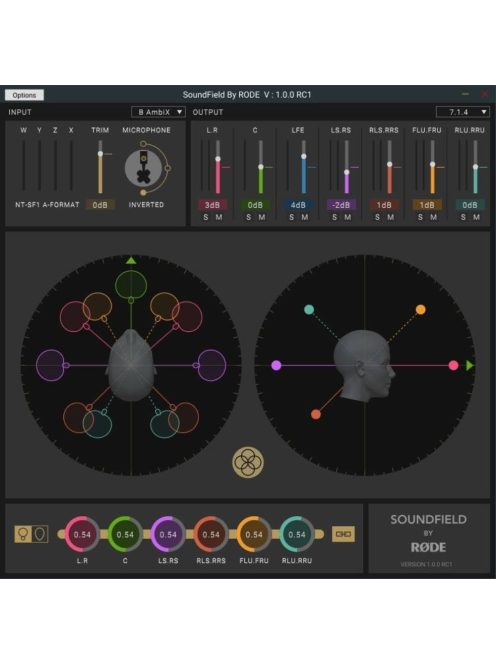Screen dimensions: 496x664
Task: Click the FLU.FRU output fader handle
Action: [432, 164]
